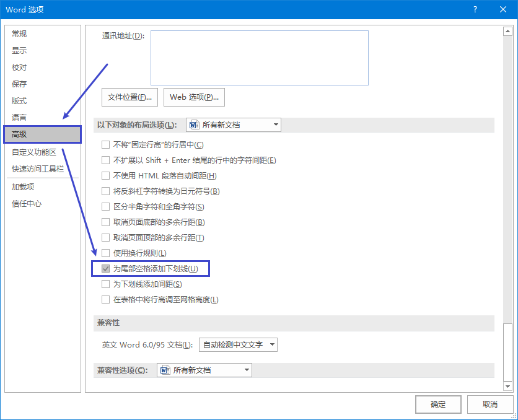Toggle the Shift + Enter 字符间距 checkbox
The height and width of the screenshot is (420, 518).
pyautogui.click(x=106, y=160)
